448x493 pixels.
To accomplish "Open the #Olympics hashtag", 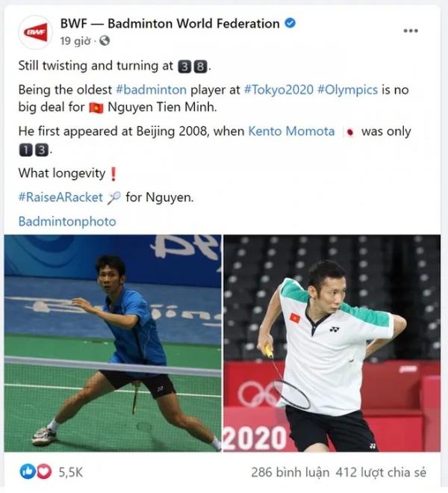I will click(347, 90).
